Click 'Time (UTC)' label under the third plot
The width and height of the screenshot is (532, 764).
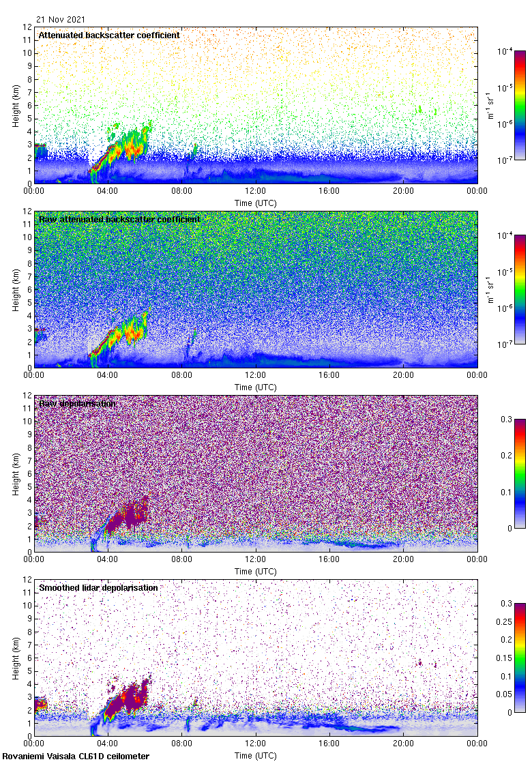(255, 572)
